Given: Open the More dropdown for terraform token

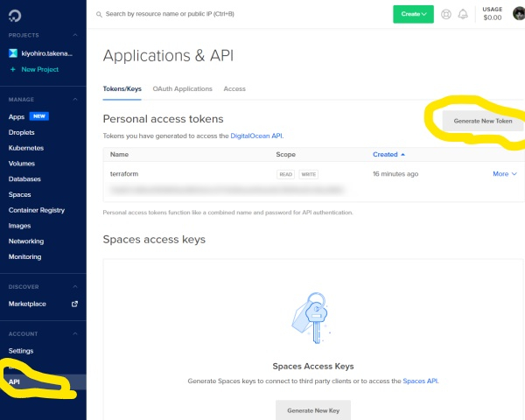Looking at the screenshot, I should 505,174.
